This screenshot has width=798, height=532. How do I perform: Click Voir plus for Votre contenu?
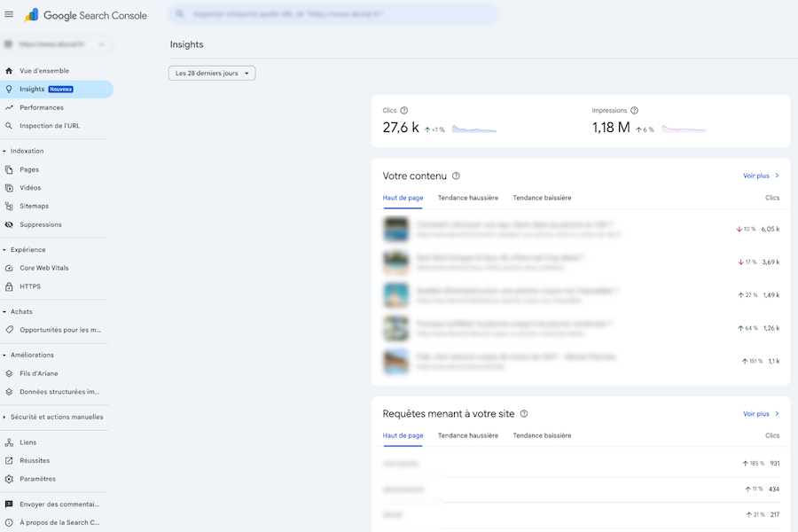758,176
